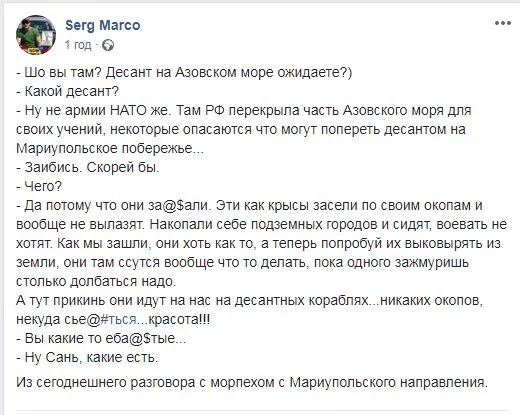
Task: Open Serg Marco's profile picture
Action: click(36, 35)
